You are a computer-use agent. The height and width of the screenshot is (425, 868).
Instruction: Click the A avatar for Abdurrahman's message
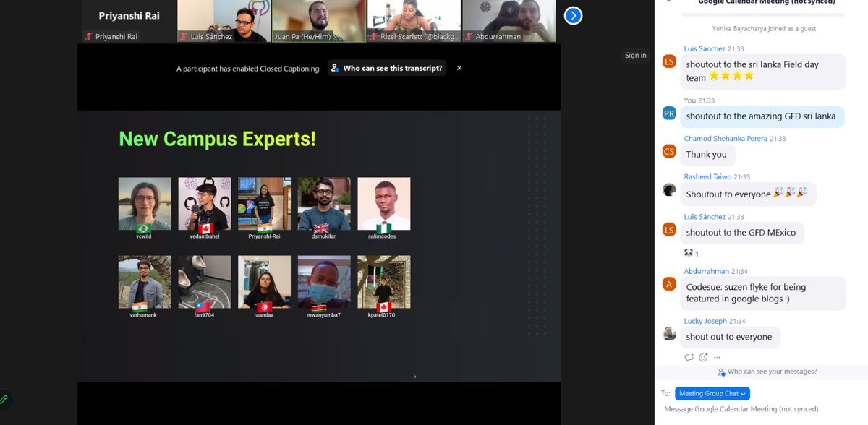tap(669, 284)
